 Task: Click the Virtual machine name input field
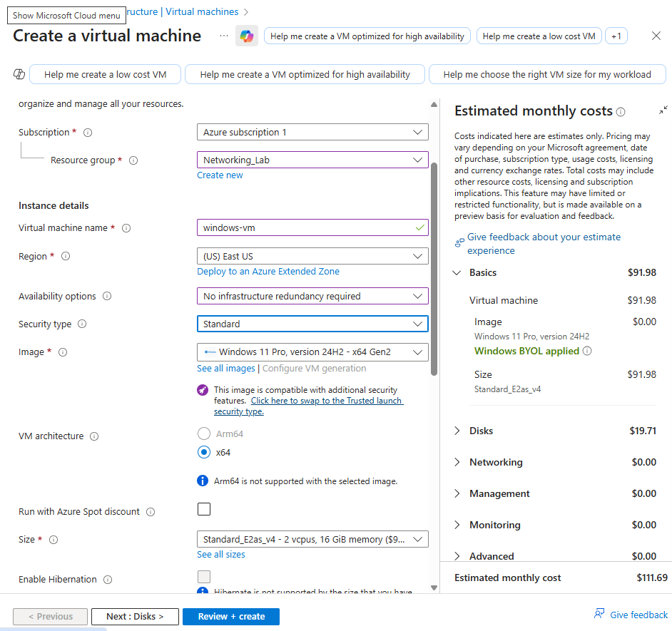(312, 227)
